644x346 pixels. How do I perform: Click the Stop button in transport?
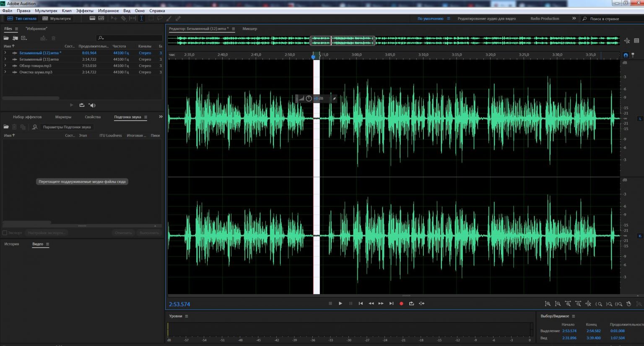(x=330, y=303)
